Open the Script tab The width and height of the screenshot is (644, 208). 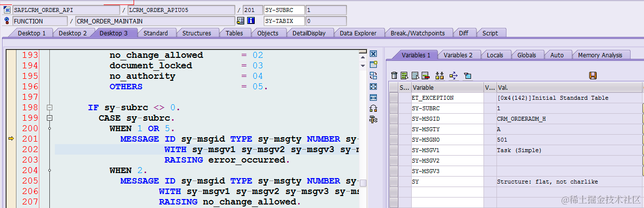tap(490, 33)
